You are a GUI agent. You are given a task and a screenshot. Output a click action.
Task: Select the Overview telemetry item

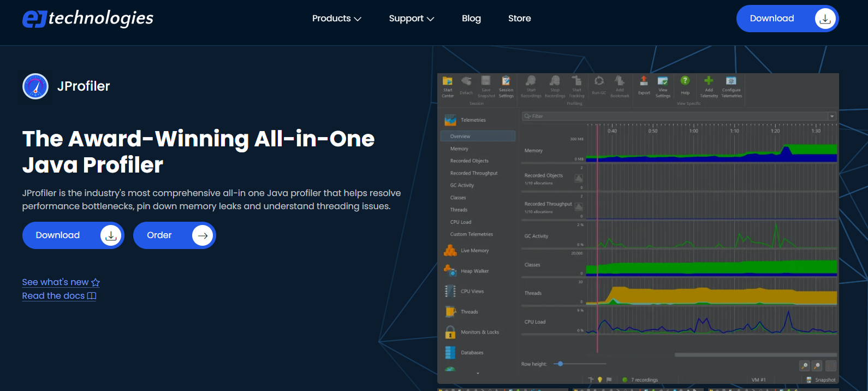pos(478,137)
